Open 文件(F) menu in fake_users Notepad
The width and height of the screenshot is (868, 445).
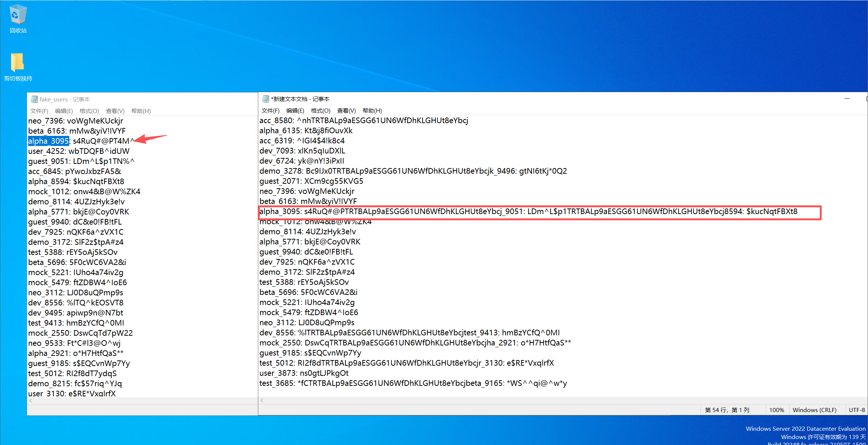(39, 111)
